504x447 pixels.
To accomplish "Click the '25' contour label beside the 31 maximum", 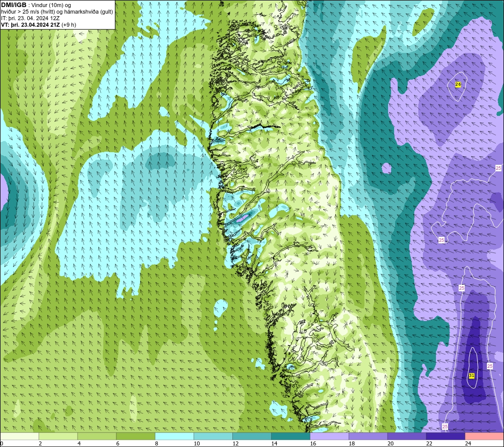I will 489,366.
